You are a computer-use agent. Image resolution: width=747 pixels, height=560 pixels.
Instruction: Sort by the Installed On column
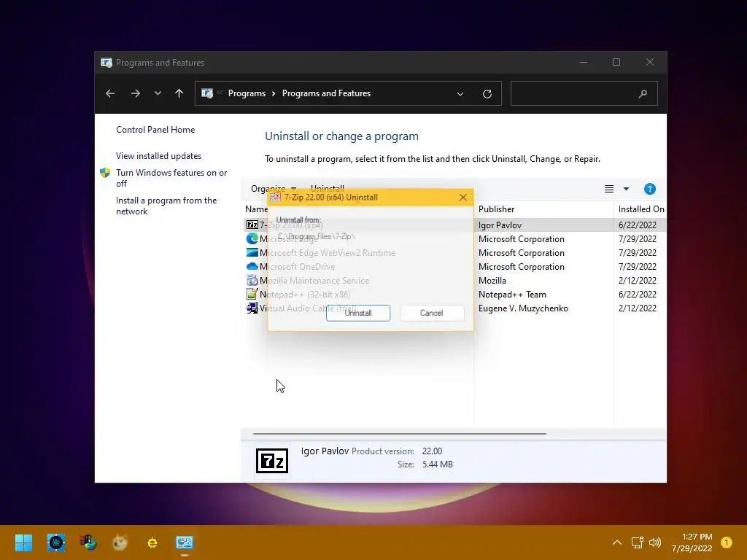pyautogui.click(x=640, y=209)
